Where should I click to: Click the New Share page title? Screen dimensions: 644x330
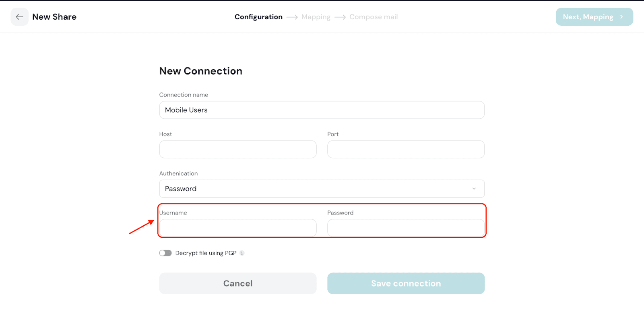(54, 17)
